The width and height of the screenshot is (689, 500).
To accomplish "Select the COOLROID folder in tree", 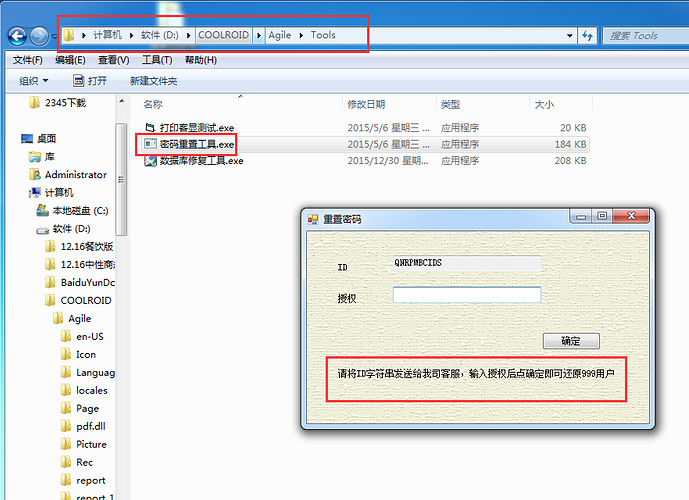I will pyautogui.click(x=78, y=301).
